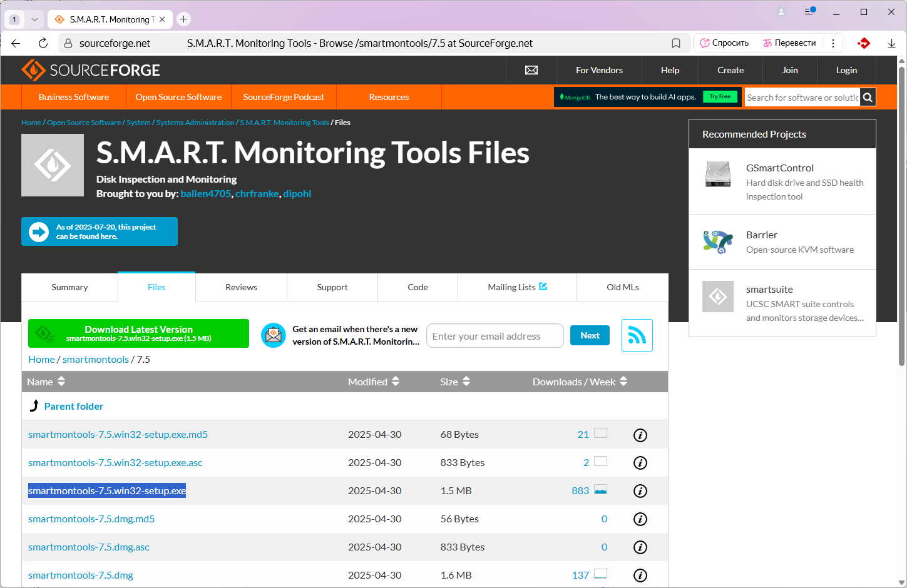
Task: Show info for smartmontools-7.5.win32-setup.exe.md5
Action: (640, 435)
